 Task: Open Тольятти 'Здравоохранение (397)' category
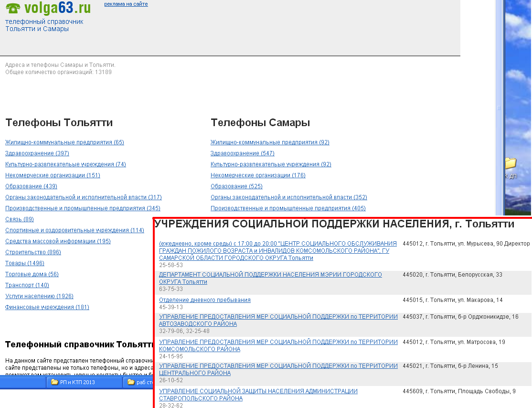(x=37, y=153)
